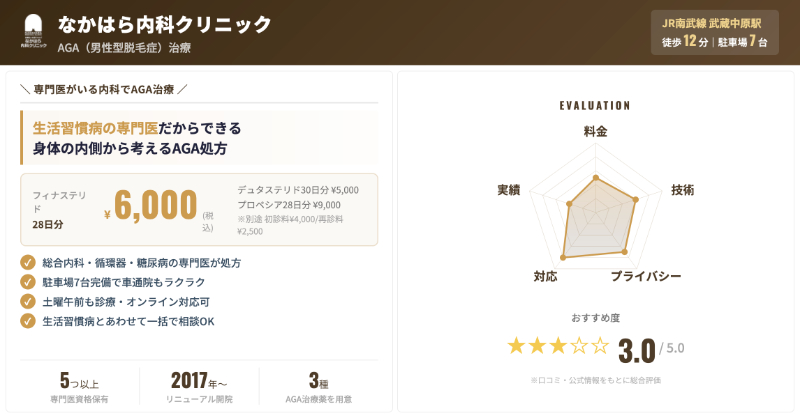Click the 専門医資格保有 stat block
800x418 pixels.
(79, 388)
